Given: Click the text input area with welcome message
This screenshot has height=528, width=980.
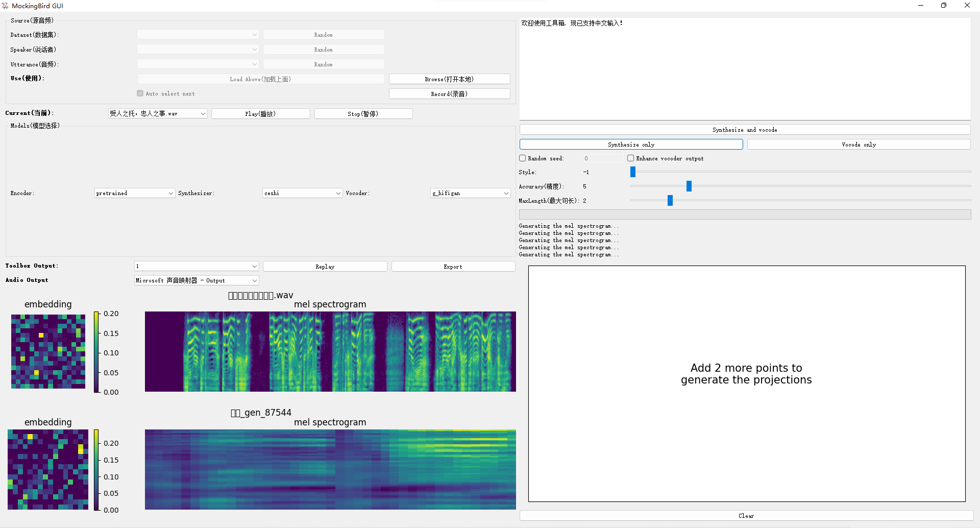Looking at the screenshot, I should (745, 69).
